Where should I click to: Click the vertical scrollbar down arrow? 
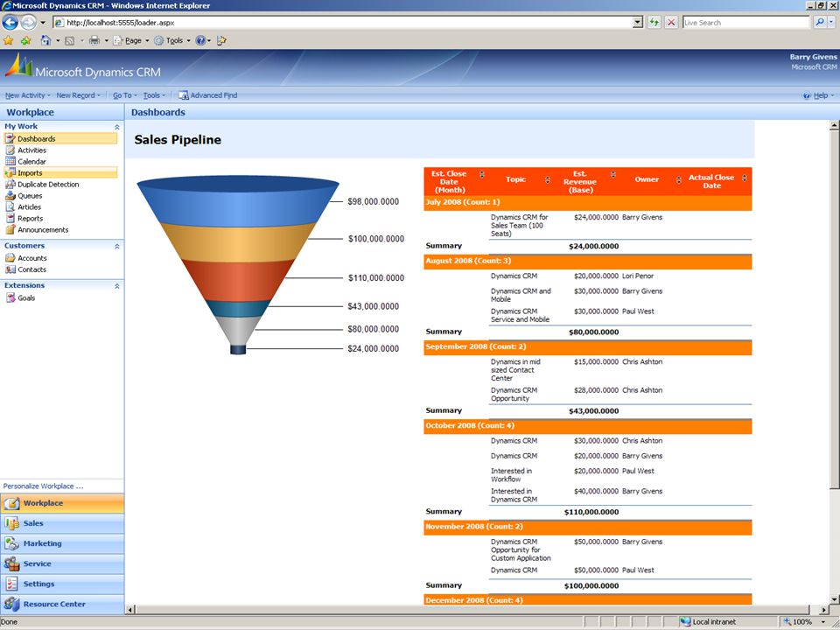point(834,598)
